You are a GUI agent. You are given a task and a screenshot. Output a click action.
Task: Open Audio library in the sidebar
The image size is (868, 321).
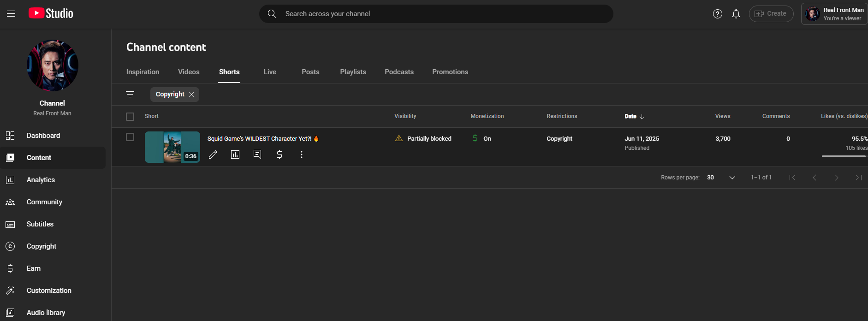[53, 313]
